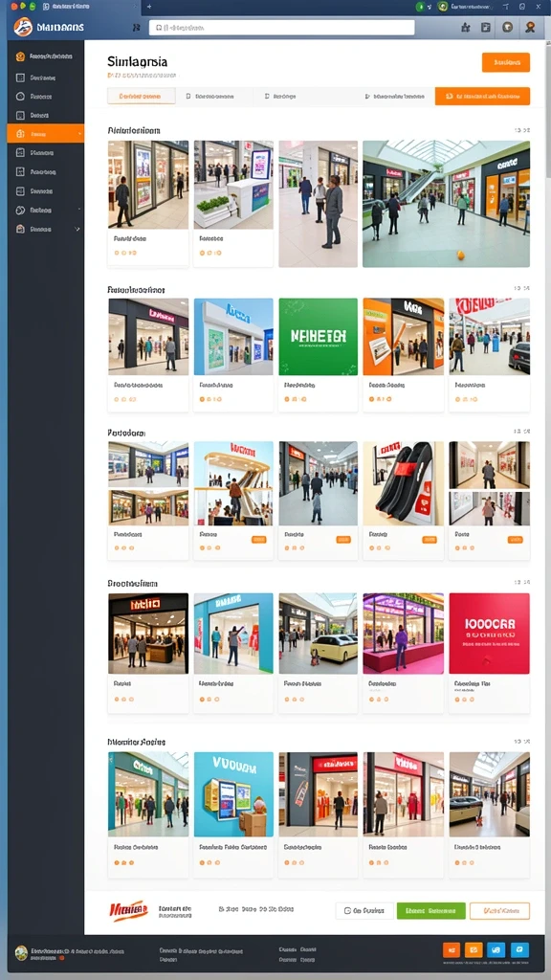
Task: Click the rightmost blue icon in footer
Action: [519, 950]
